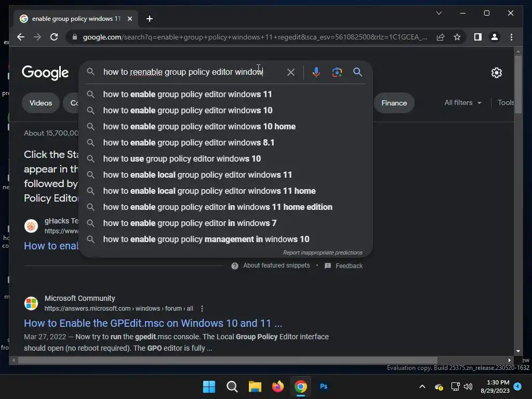The height and width of the screenshot is (399, 532).
Task: Open a new browser tab
Action: 149,19
